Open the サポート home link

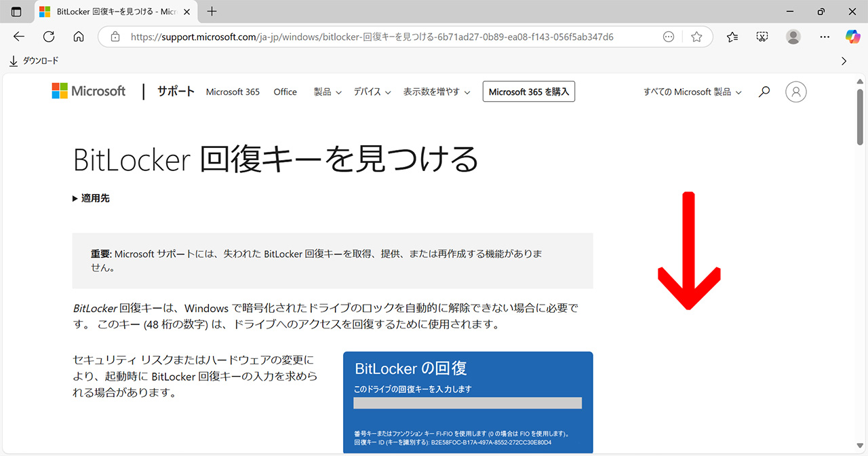(176, 92)
